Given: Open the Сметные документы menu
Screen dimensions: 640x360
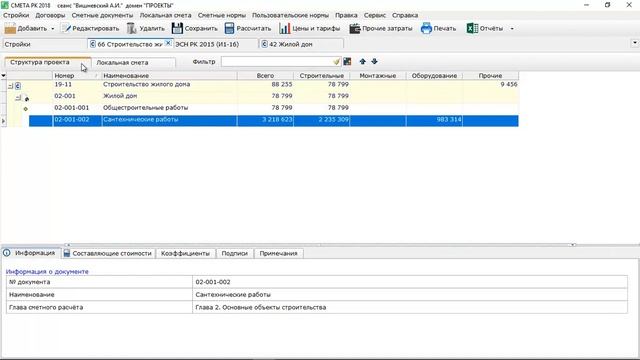Looking at the screenshot, I should point(102,15).
